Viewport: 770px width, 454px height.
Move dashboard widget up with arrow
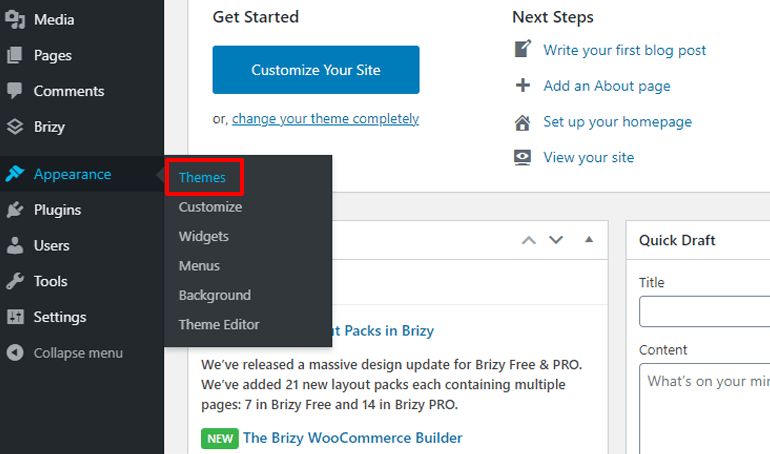point(529,240)
